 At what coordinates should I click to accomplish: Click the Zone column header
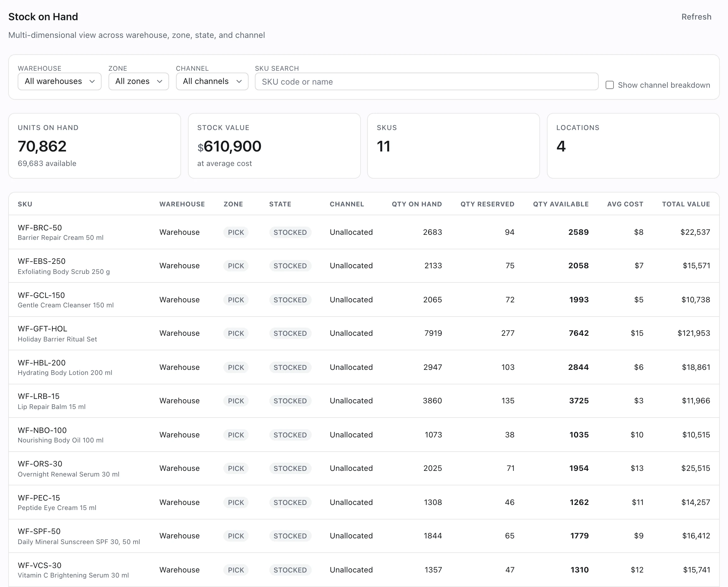click(x=233, y=204)
